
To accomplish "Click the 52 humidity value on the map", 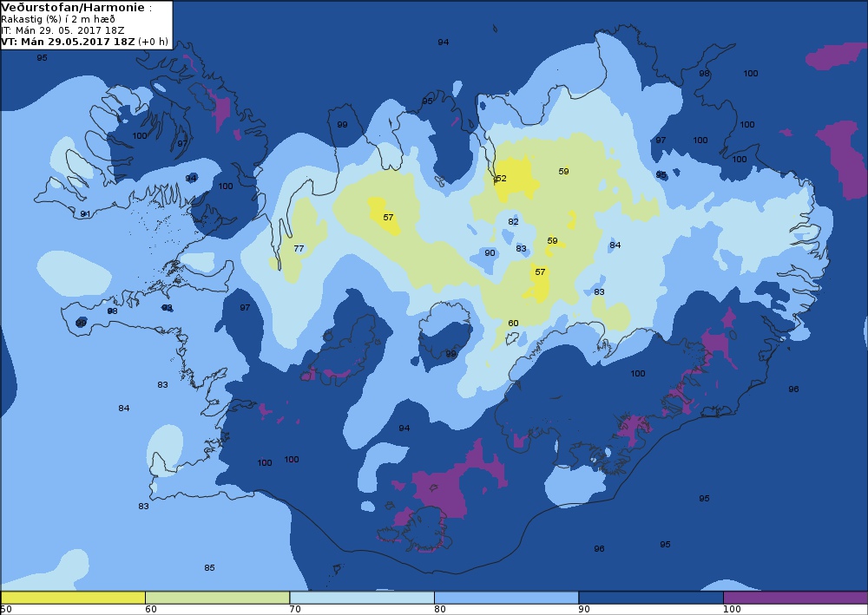I will tap(502, 178).
